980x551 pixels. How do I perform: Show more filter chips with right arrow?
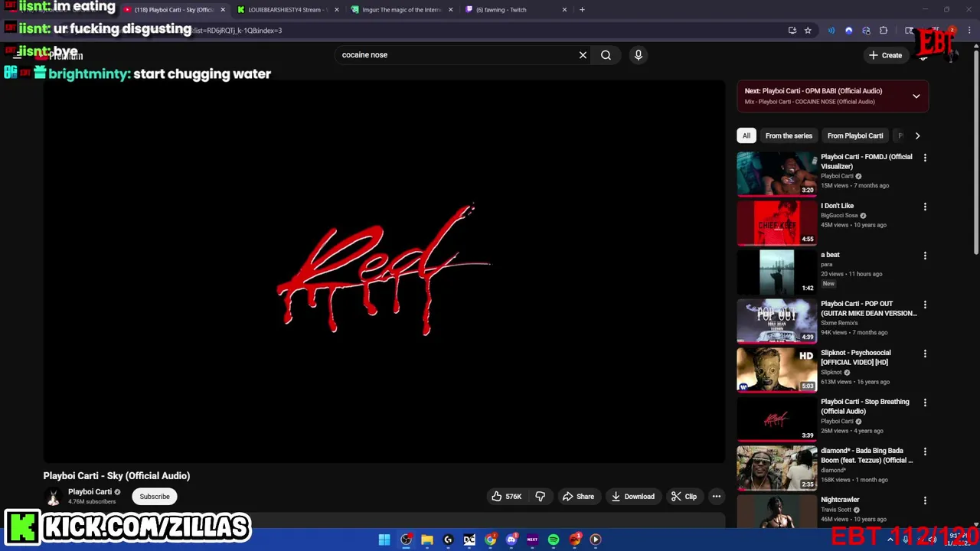[917, 135]
